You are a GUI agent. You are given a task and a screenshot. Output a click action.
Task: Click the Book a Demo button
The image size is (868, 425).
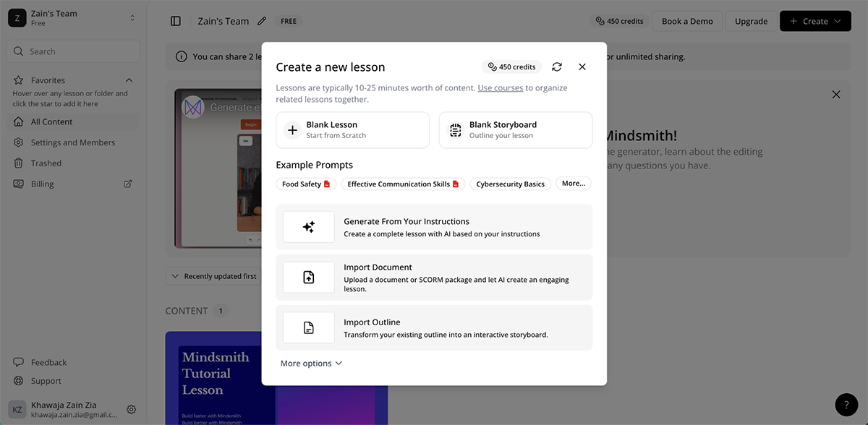686,21
